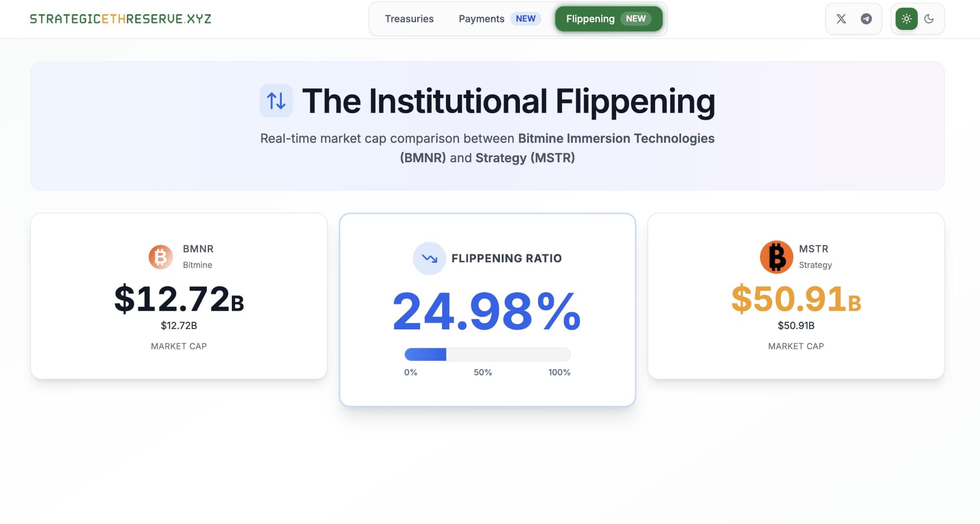The width and height of the screenshot is (980, 524).
Task: Click the $50.91B MSTR market cap
Action: click(796, 299)
